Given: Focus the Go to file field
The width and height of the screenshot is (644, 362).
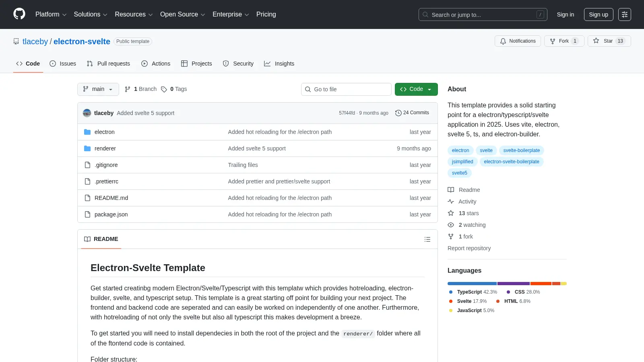Looking at the screenshot, I should point(346,89).
